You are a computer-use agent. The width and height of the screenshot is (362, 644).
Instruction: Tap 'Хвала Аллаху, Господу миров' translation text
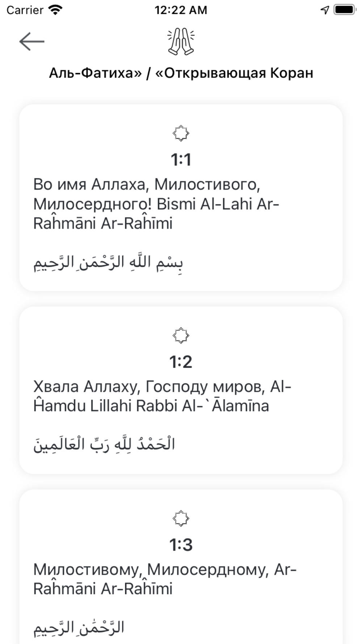[x=162, y=396]
